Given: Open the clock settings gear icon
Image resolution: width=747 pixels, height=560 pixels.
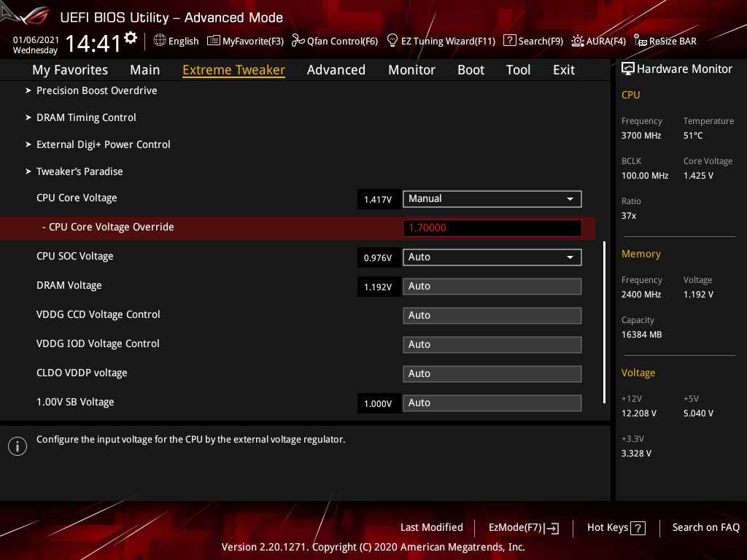Looking at the screenshot, I should pyautogui.click(x=131, y=37).
